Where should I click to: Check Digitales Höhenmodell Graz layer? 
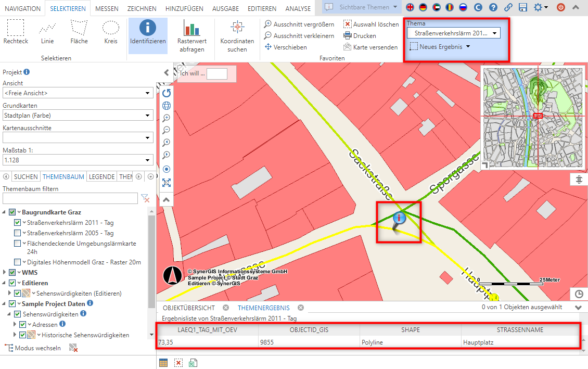[x=18, y=262]
